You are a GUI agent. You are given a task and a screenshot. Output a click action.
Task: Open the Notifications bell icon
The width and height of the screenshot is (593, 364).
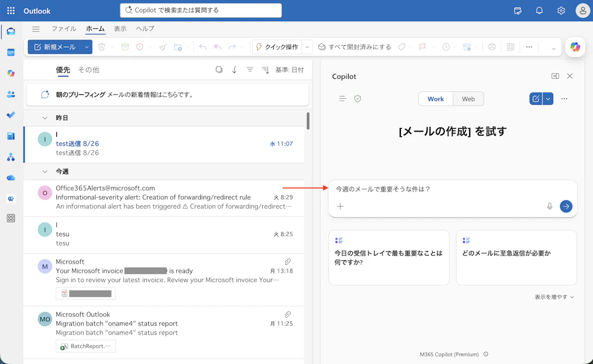click(x=539, y=11)
